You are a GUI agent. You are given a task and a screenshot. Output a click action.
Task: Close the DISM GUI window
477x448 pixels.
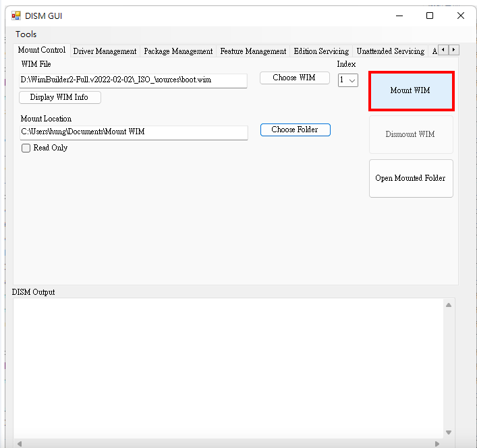461,16
